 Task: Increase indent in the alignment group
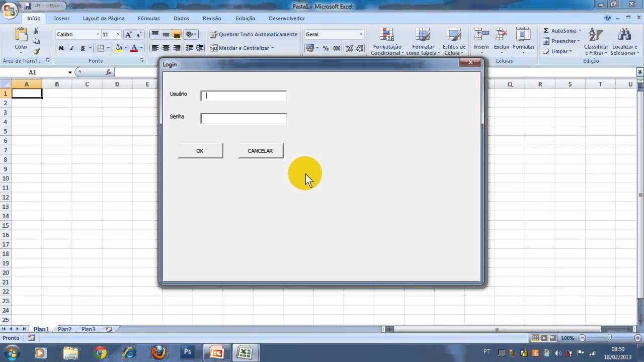200,48
